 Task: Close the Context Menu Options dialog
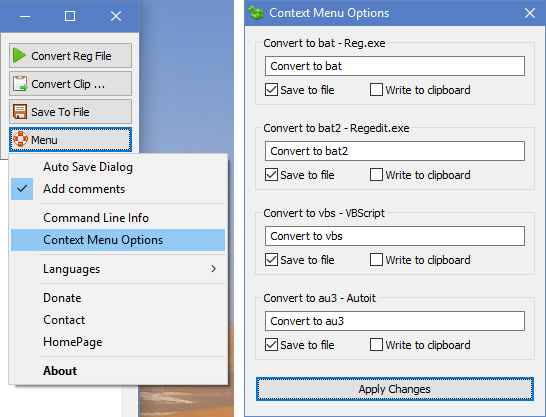(530, 13)
